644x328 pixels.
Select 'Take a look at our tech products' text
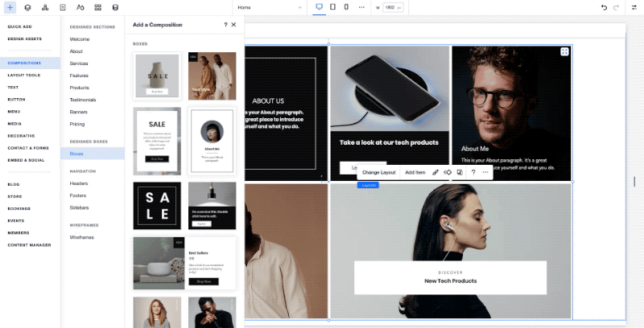tap(389, 142)
